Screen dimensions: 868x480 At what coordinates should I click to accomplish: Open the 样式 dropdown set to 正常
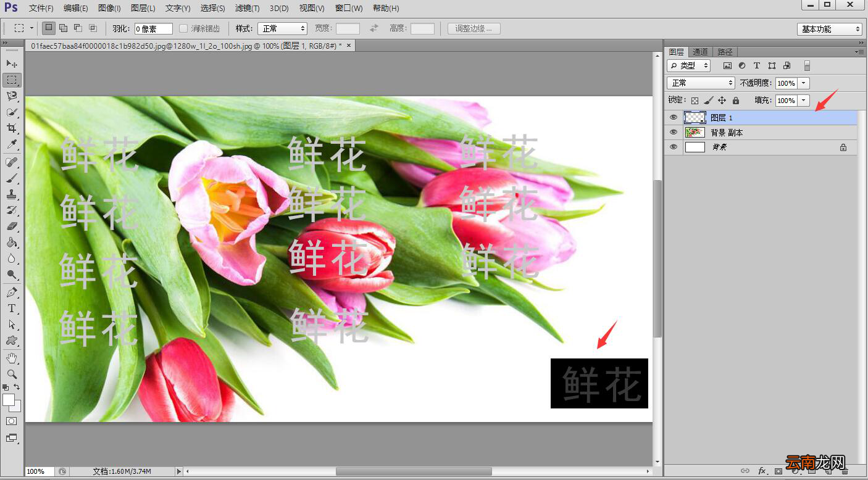(282, 28)
